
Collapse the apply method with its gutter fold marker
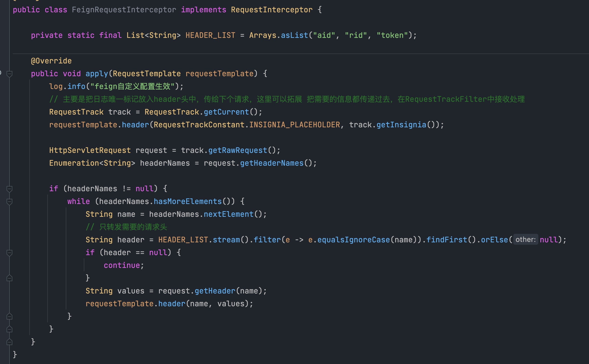9,74
